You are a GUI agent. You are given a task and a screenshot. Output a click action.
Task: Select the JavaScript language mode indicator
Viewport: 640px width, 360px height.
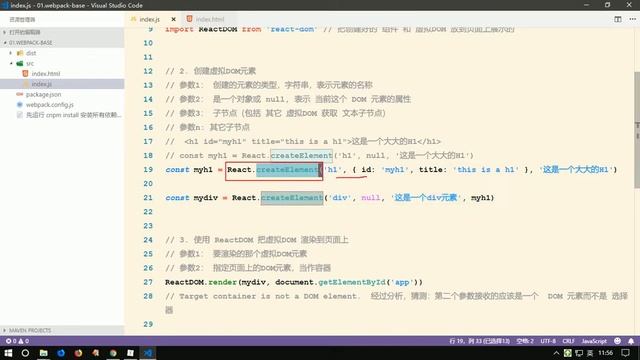coord(594,341)
